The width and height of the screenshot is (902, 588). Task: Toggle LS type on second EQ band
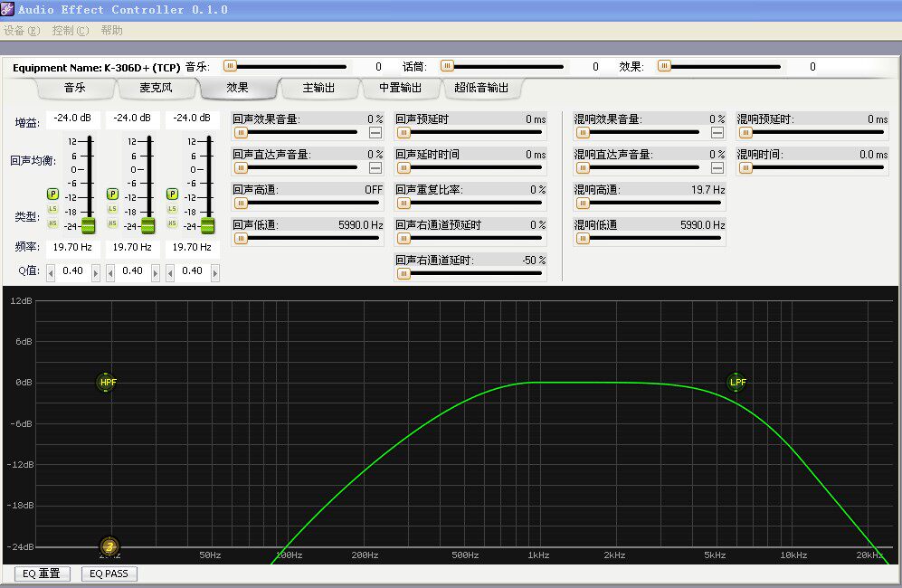click(x=112, y=209)
